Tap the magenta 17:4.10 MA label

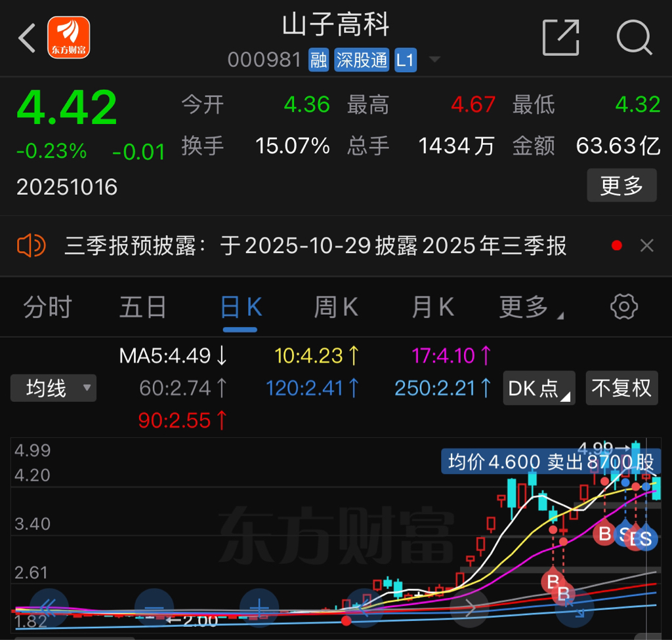tap(451, 355)
